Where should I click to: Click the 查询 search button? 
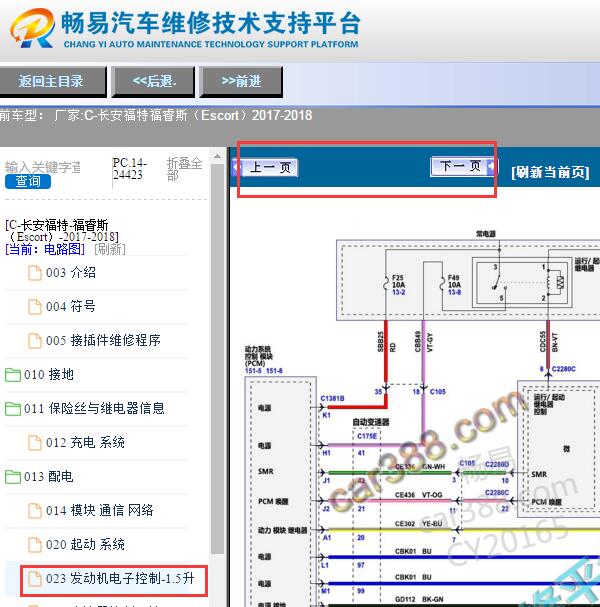click(28, 181)
